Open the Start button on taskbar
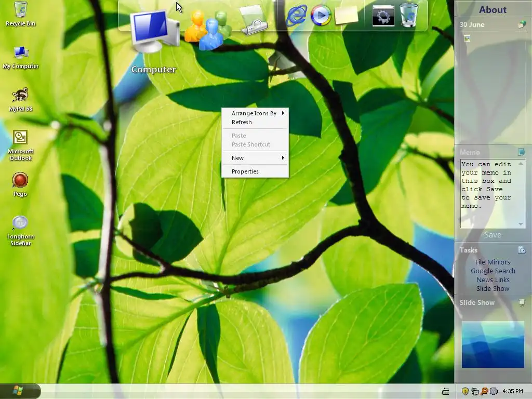This screenshot has height=399, width=532. pyautogui.click(x=20, y=391)
